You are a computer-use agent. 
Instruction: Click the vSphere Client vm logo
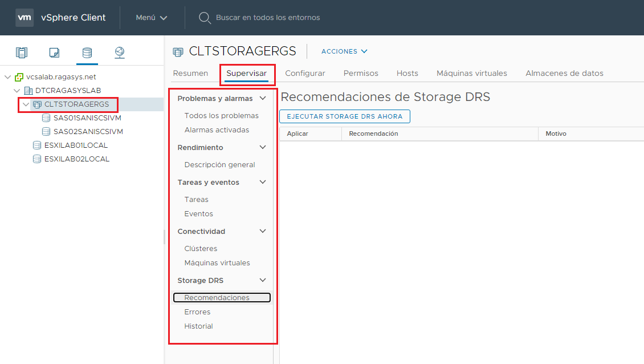coord(24,17)
